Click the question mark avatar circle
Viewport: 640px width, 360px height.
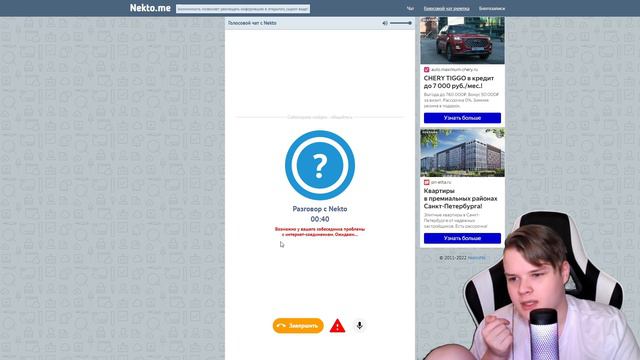click(320, 165)
